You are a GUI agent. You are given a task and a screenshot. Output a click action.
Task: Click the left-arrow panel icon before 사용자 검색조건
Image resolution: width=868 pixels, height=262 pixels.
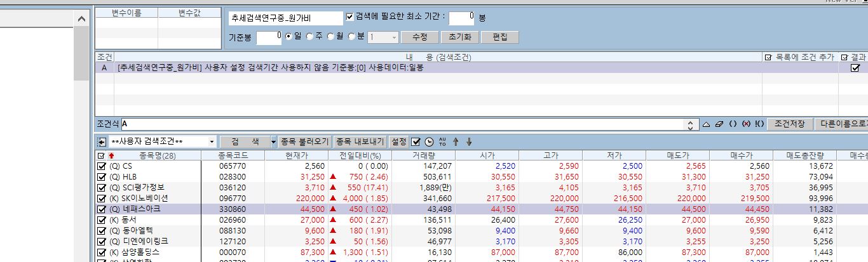(101, 141)
